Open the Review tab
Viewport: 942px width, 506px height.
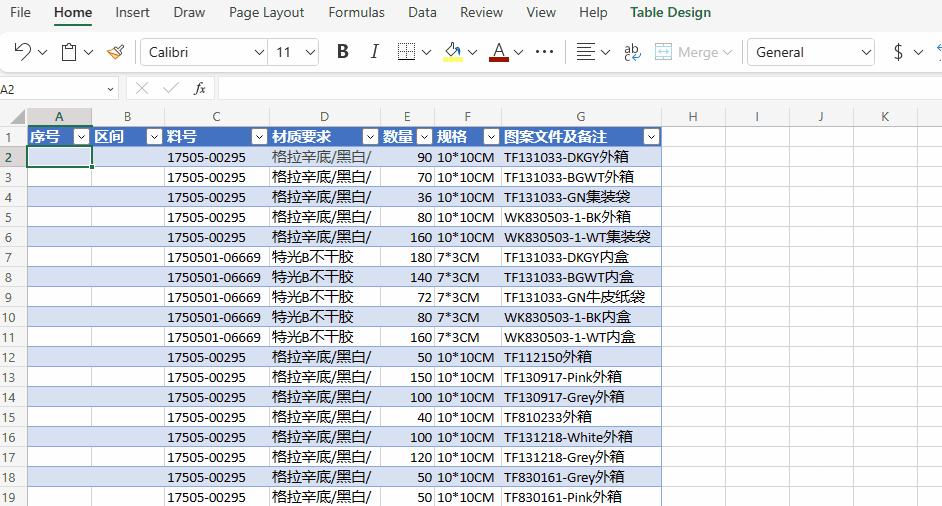click(481, 13)
